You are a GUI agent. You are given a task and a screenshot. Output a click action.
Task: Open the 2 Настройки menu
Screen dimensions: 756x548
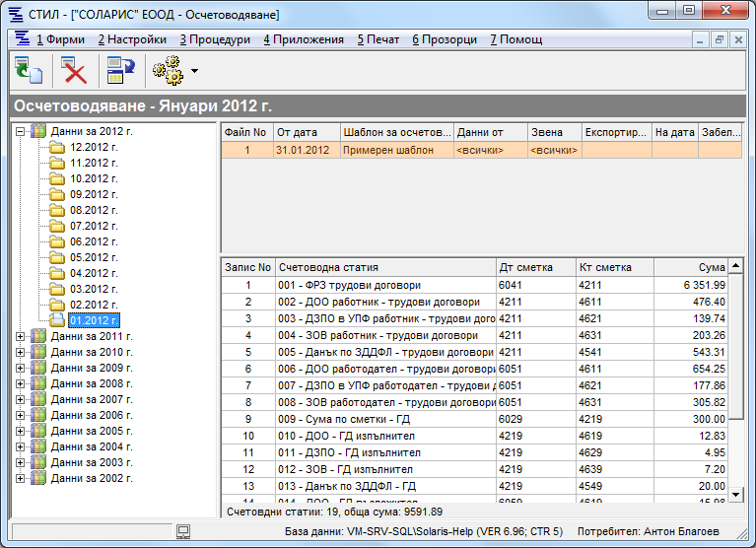132,39
